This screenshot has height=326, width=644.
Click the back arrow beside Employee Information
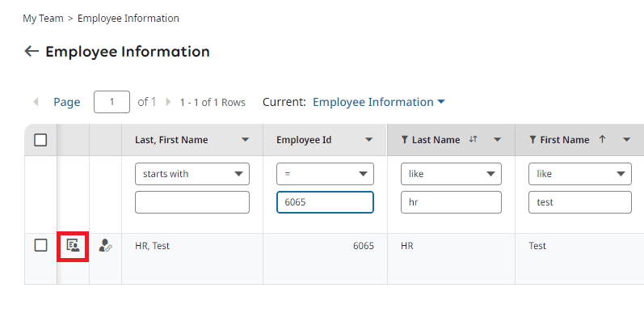(32, 52)
